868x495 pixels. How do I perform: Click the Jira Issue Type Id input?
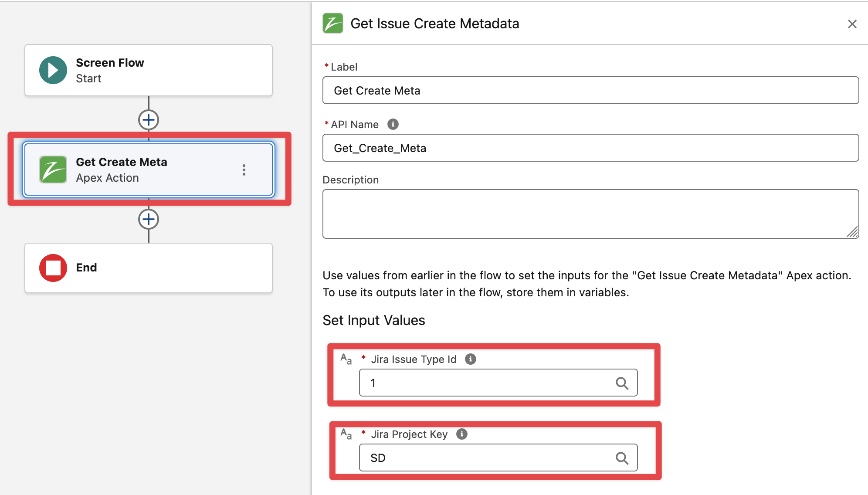click(488, 383)
